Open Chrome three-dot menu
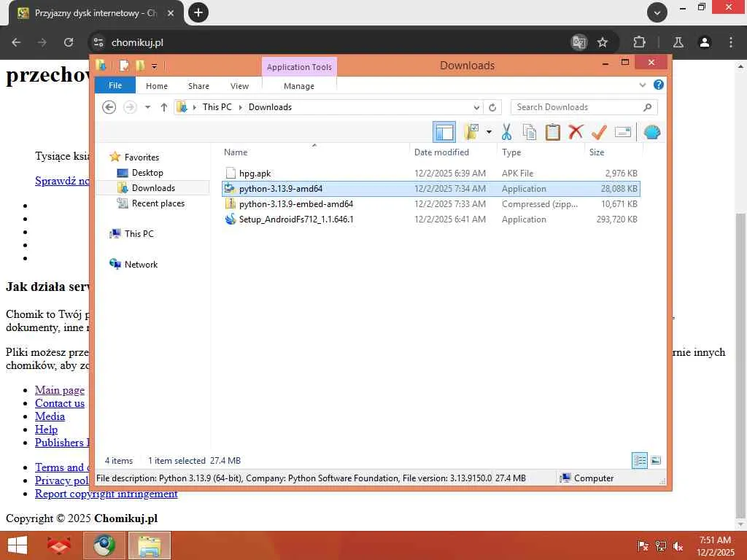747x560 pixels. tap(731, 42)
